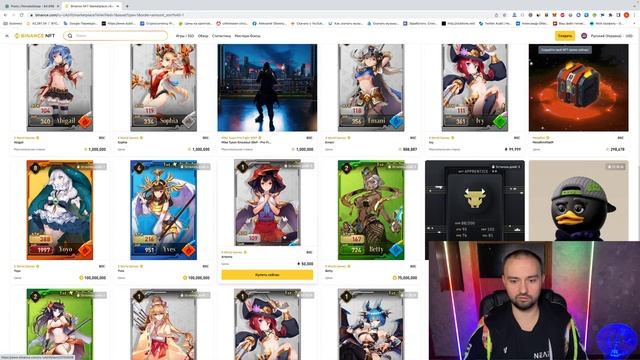Click the 100,000,000 price under Yoyo
The height and width of the screenshot is (360, 640).
coord(93,278)
